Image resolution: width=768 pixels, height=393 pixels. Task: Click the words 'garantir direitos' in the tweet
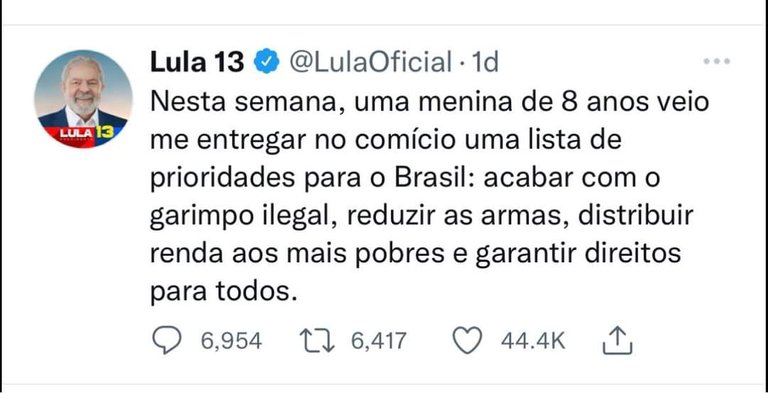[578, 256]
